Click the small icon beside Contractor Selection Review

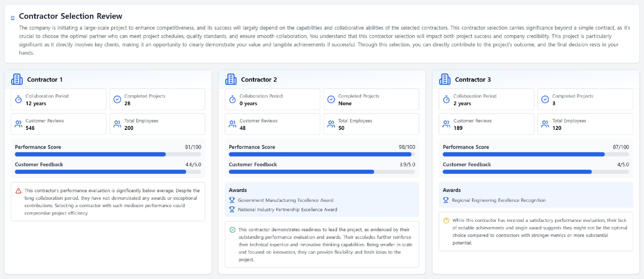coord(13,18)
